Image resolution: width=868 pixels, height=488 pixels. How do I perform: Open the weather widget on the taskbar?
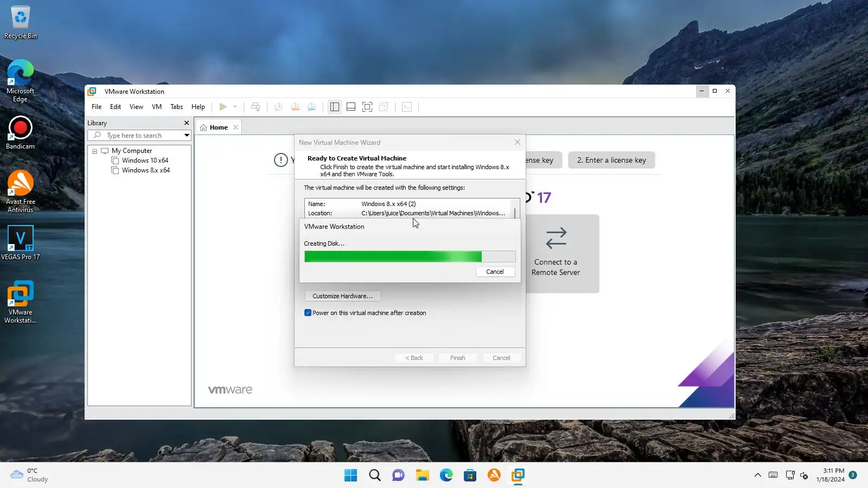[30, 475]
